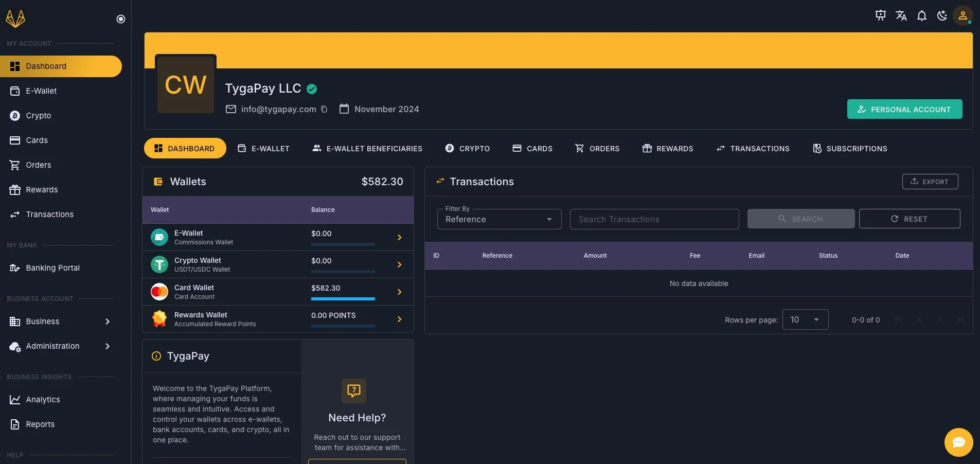Switch to the Crypto tab

point(468,149)
